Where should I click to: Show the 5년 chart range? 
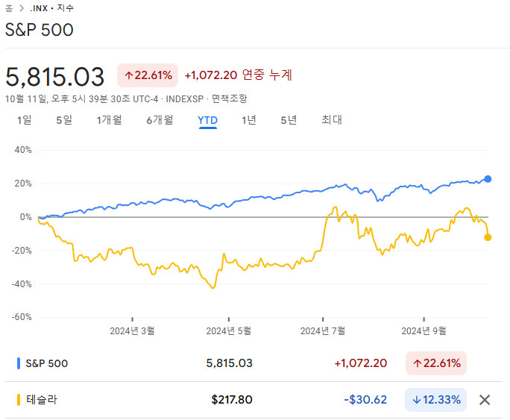coord(289,119)
